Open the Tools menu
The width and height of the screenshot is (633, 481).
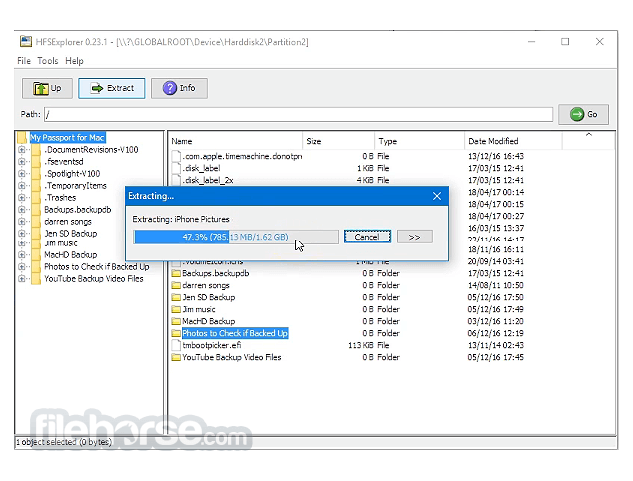pos(48,61)
